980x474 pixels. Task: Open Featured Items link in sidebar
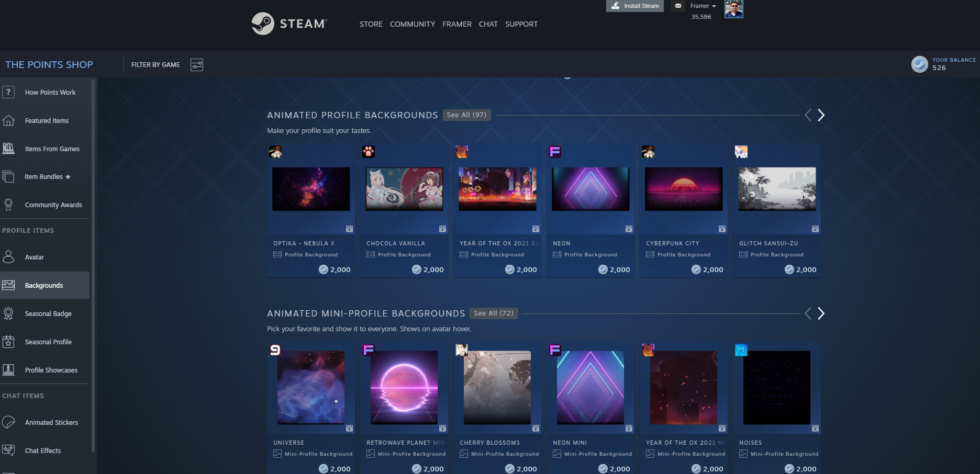pyautogui.click(x=47, y=120)
